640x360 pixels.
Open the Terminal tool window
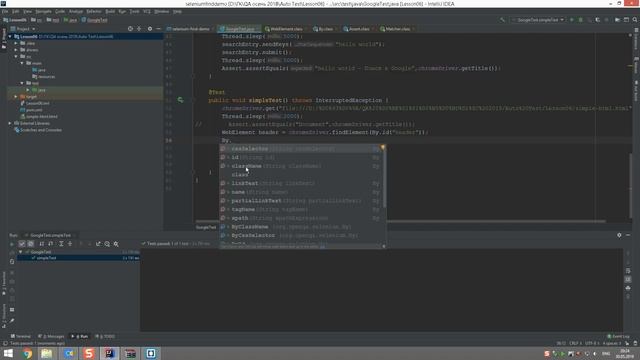21,336
